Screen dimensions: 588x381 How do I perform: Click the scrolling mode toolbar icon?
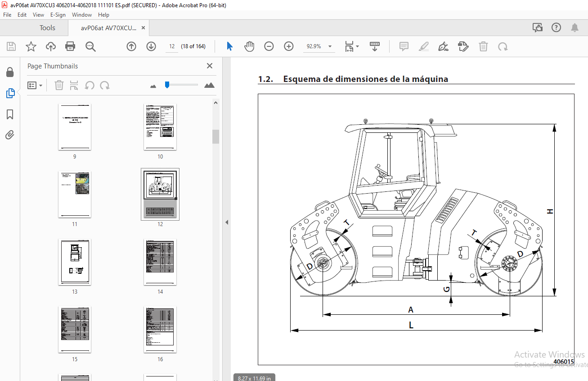coord(375,46)
